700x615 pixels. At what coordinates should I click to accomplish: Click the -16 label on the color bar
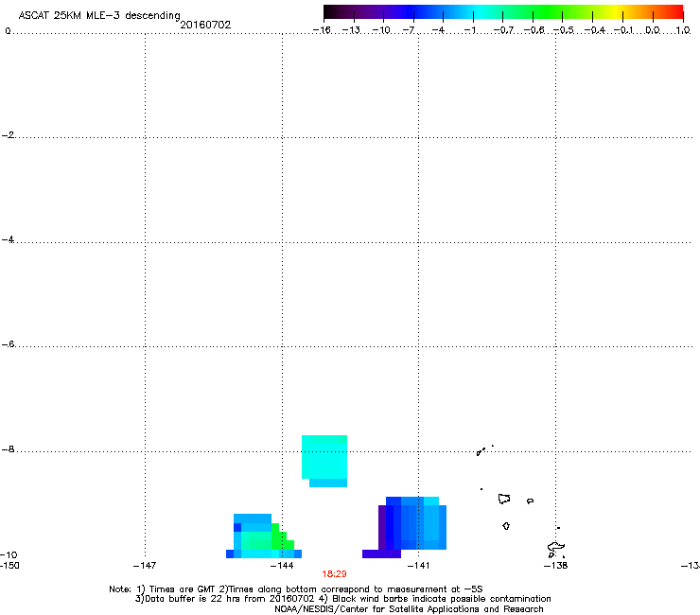(x=322, y=30)
